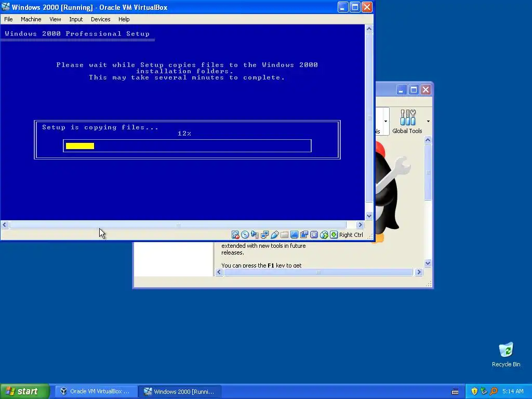Click the audio status icon
The width and height of the screenshot is (532, 399).
click(x=255, y=235)
